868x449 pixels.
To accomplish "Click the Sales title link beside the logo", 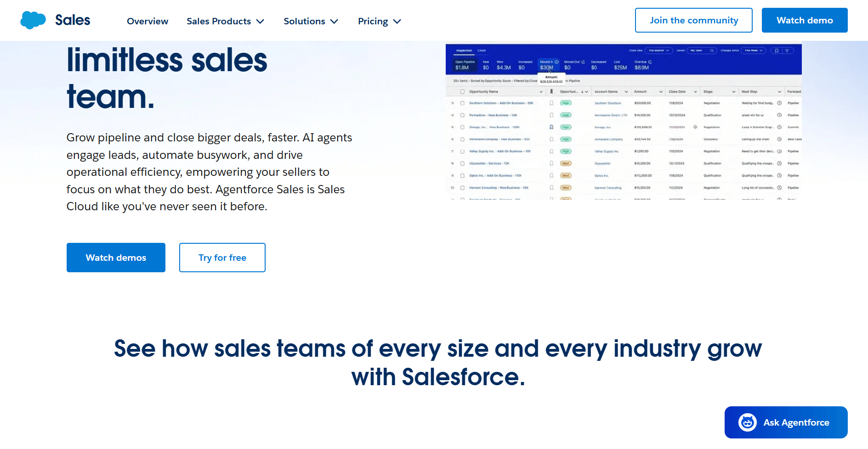I will pos(73,20).
